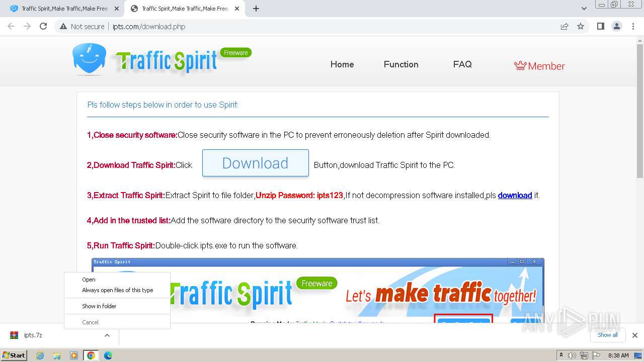The image size is (644, 362).
Task: Click the volume speaker tray icon
Action: (x=572, y=355)
